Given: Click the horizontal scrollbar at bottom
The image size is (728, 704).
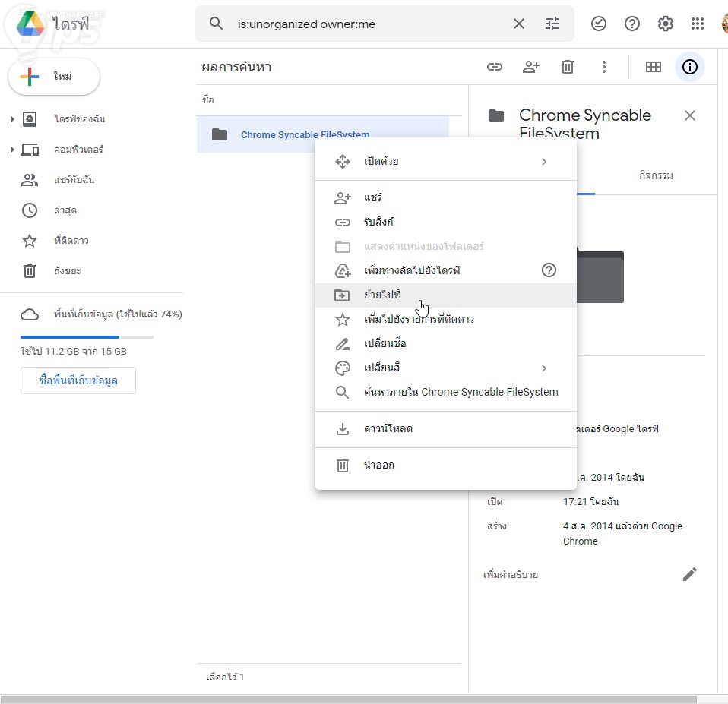Looking at the screenshot, I should pyautogui.click(x=348, y=699).
